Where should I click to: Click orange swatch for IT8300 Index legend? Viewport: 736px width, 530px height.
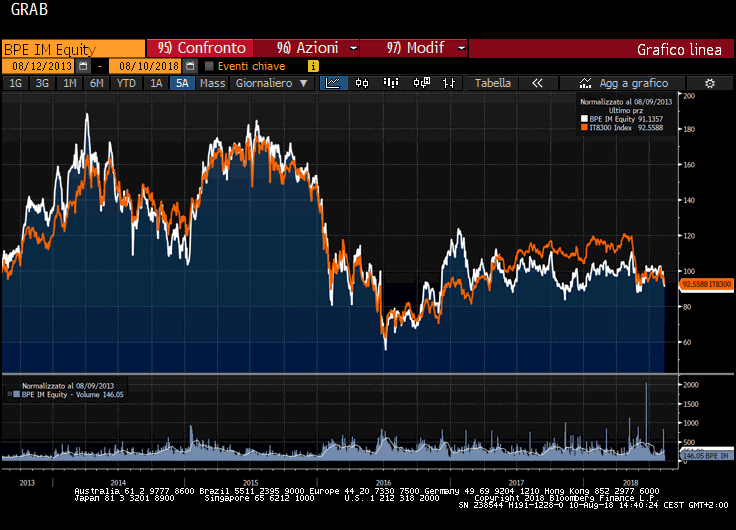coord(584,127)
